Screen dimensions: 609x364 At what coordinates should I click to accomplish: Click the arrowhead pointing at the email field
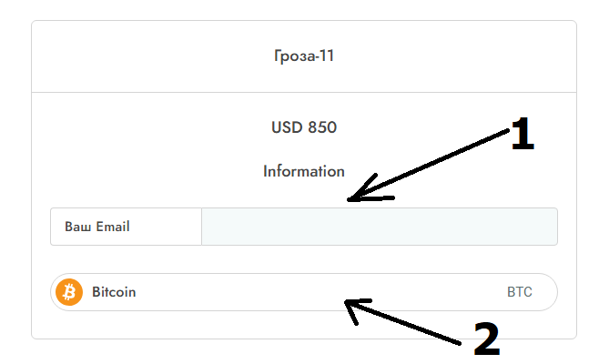tap(355, 197)
